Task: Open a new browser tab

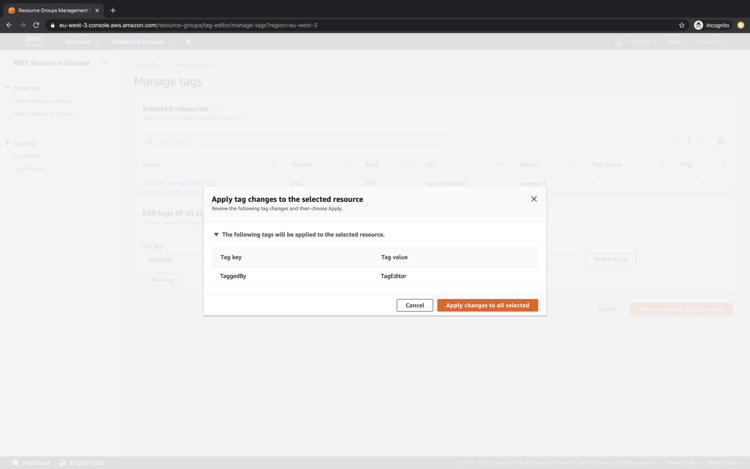Action: (x=113, y=10)
